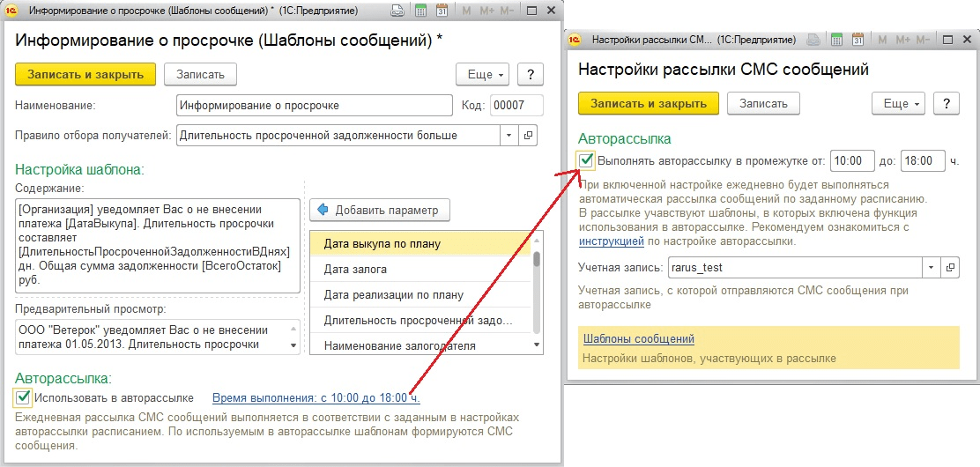Open 'Время выполнения: с 10:00 до 18:00 ч.' link
The height and width of the screenshot is (467, 980).
[x=316, y=397]
